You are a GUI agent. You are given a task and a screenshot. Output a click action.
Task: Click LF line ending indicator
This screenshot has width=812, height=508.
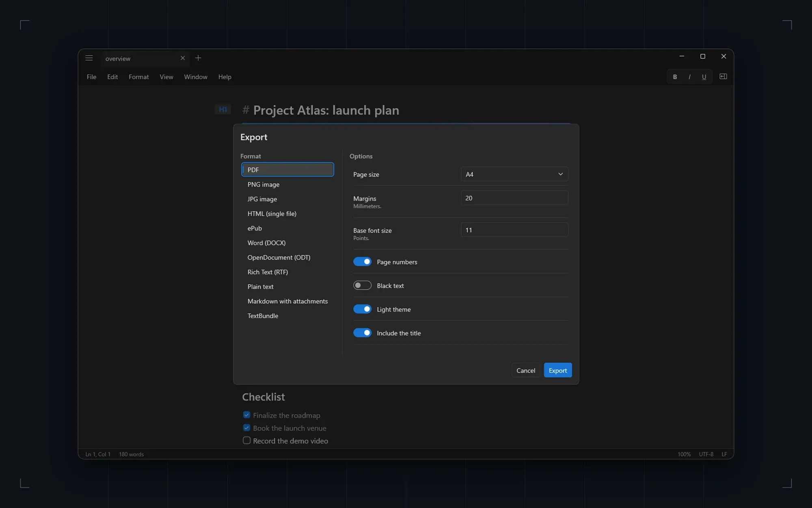[x=724, y=454]
